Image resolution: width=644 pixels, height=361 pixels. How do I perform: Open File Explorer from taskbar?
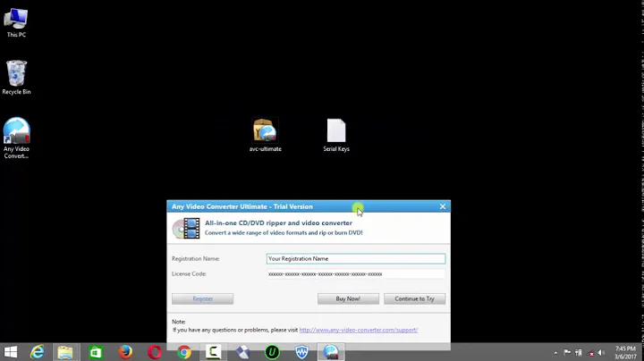click(x=65, y=352)
